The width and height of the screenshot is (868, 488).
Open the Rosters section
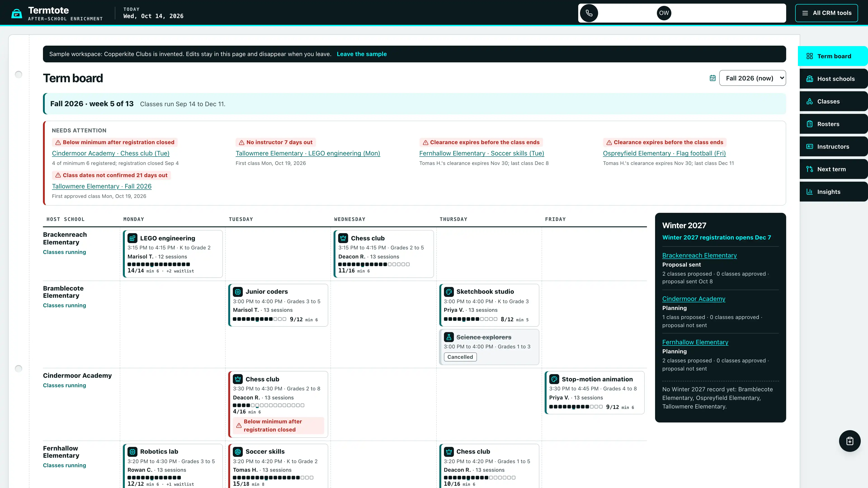[x=834, y=124]
